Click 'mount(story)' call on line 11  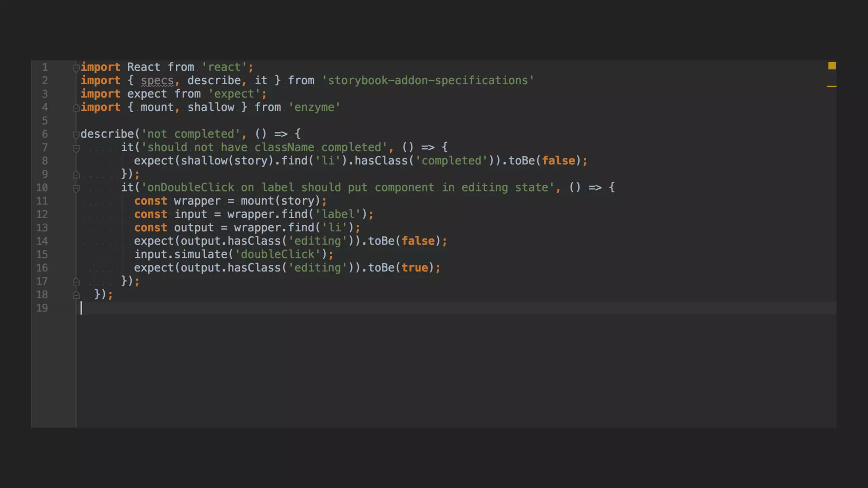[280, 201]
